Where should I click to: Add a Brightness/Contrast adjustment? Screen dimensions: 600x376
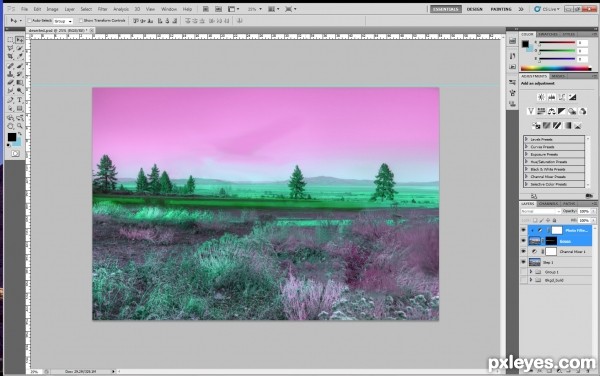(541, 97)
